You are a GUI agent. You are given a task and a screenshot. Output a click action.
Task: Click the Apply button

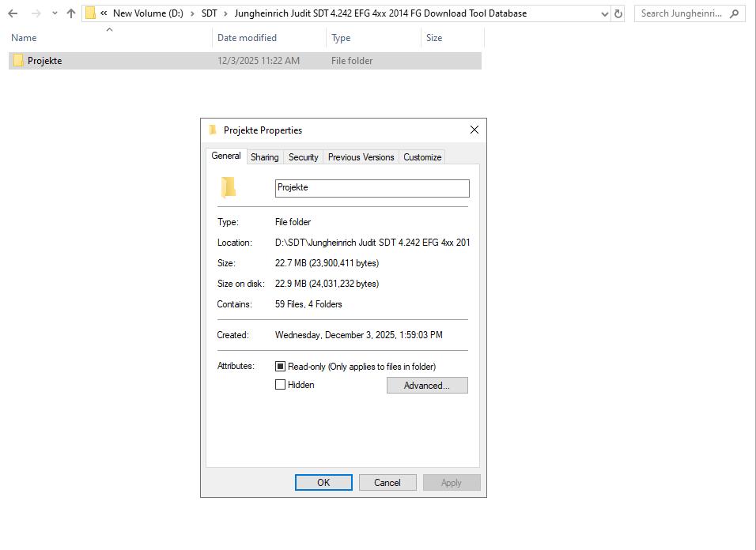tap(452, 483)
